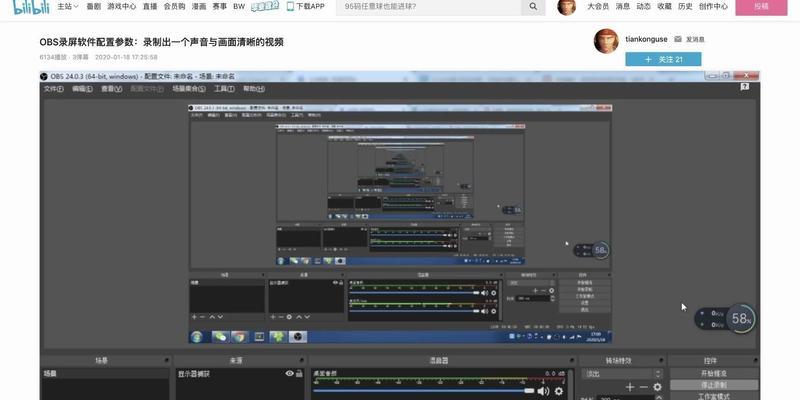Open uploader tiankonguse's profile avatar
This screenshot has height=400, width=800.
click(x=606, y=41)
